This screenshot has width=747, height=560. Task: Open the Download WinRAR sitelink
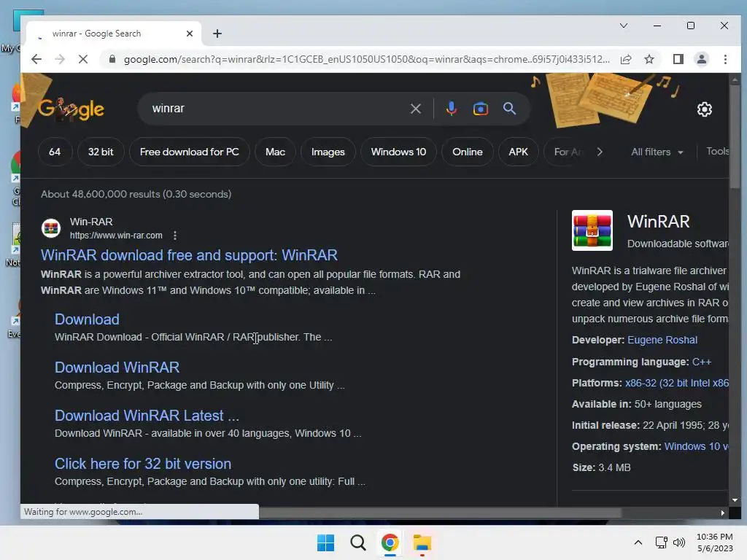(117, 367)
